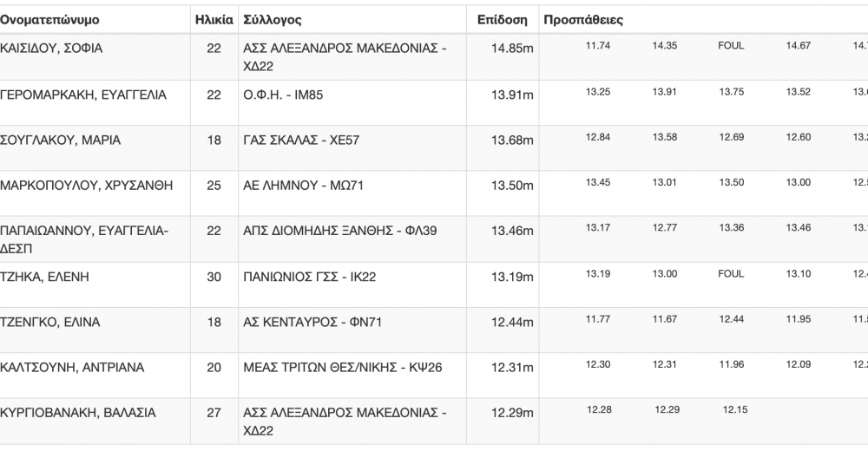Click club ΑΠΣ ΔΙΟΜΗΔΗΣ ΞΑΝΘΗΣ - ΦΛ39
The image size is (868, 451).
pyautogui.click(x=340, y=231)
